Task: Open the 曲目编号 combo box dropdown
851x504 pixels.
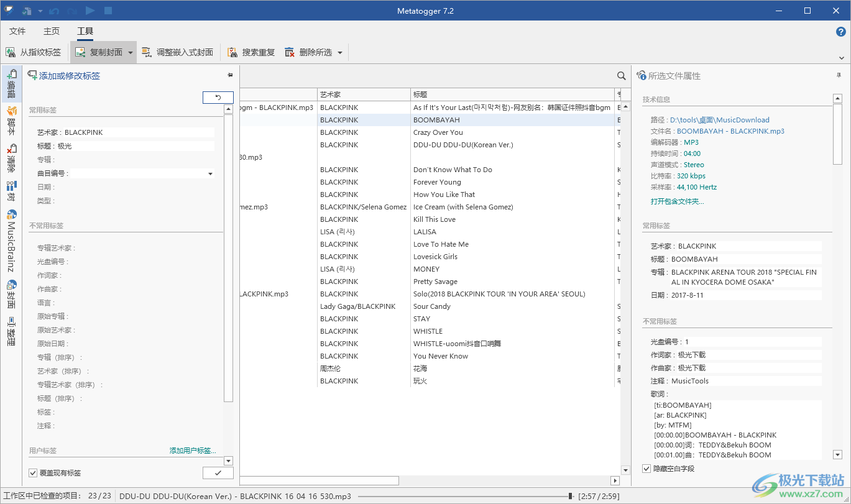Action: 210,174
